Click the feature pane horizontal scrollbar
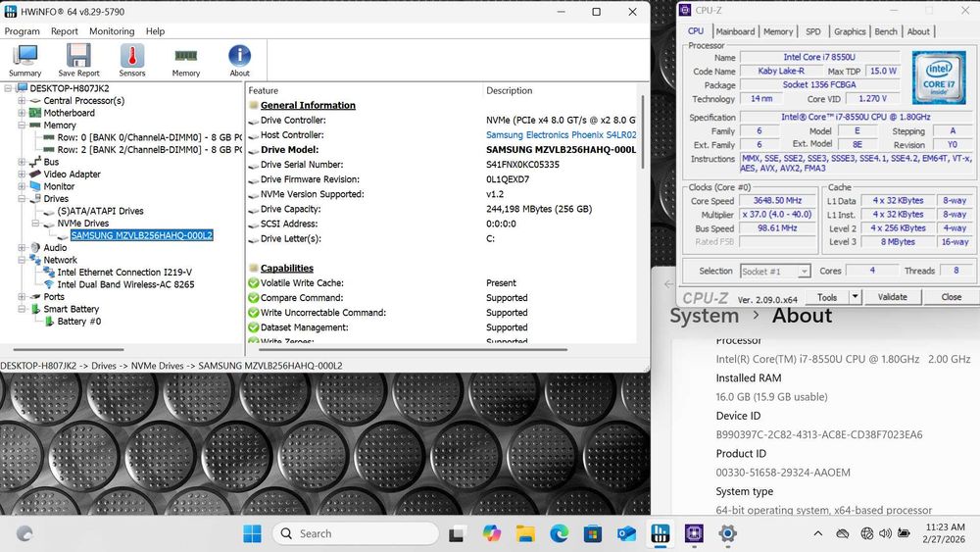The width and height of the screenshot is (980, 552). [413, 349]
